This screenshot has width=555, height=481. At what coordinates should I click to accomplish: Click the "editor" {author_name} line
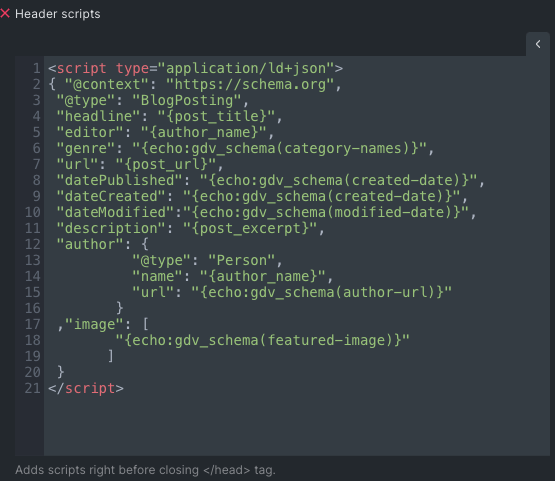pyautogui.click(x=165, y=132)
